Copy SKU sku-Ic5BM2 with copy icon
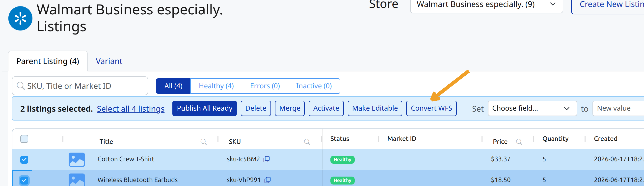Viewport: 644px width, 186px height. pos(267,159)
